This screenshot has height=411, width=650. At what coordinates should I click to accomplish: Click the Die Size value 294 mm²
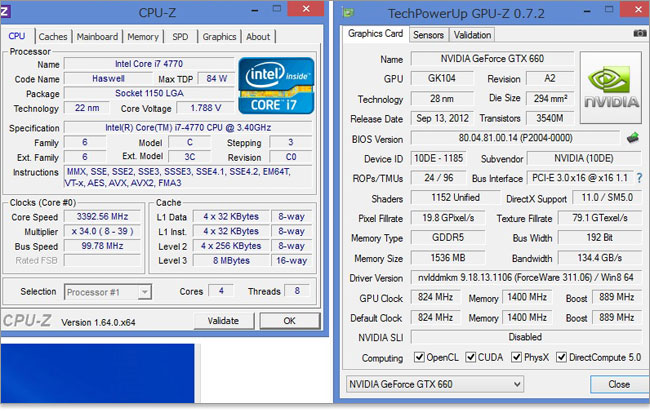tap(550, 98)
